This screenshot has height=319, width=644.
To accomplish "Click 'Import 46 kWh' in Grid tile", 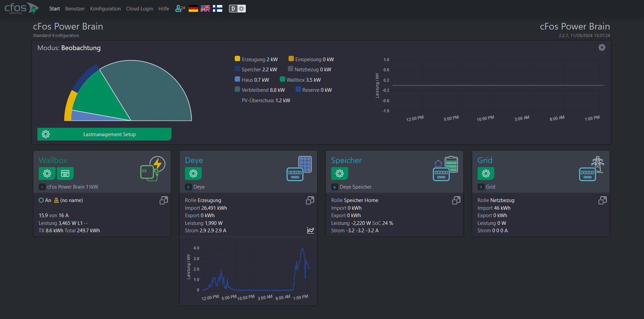I will point(494,208).
